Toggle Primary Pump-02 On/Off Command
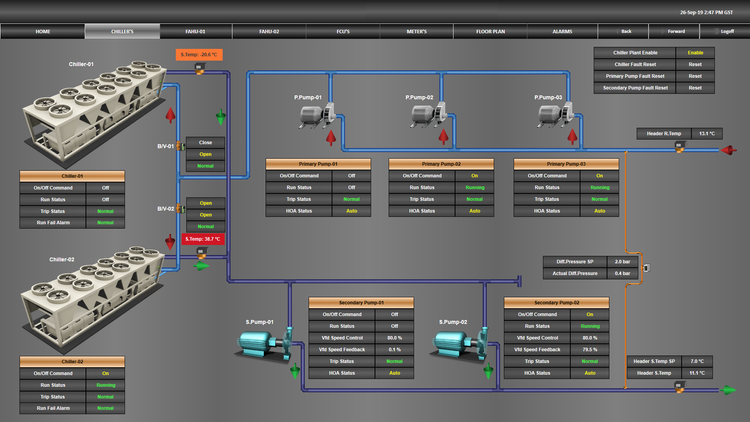This screenshot has width=750, height=422. tap(474, 176)
